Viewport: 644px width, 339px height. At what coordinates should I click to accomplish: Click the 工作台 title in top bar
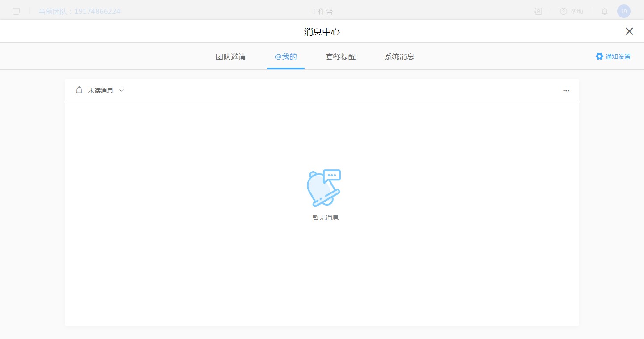tap(322, 11)
